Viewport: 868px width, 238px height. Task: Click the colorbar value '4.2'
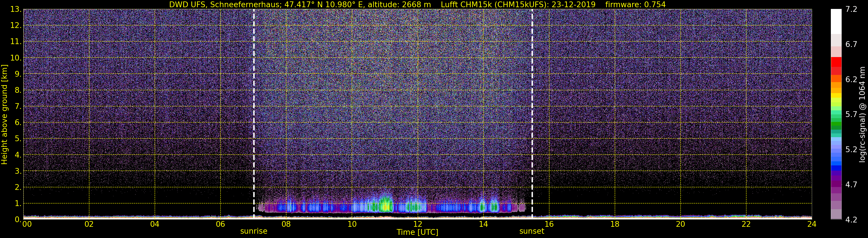(851, 220)
